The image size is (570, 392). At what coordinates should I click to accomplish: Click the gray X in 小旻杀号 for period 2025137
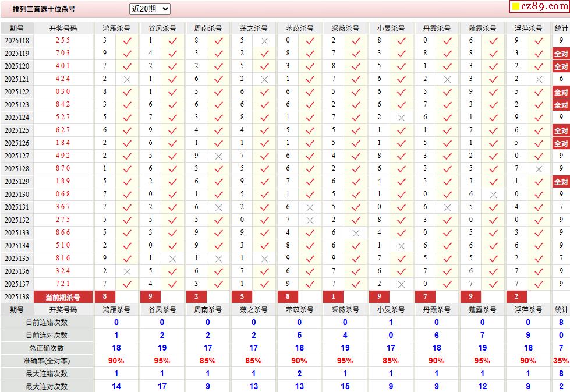401,284
